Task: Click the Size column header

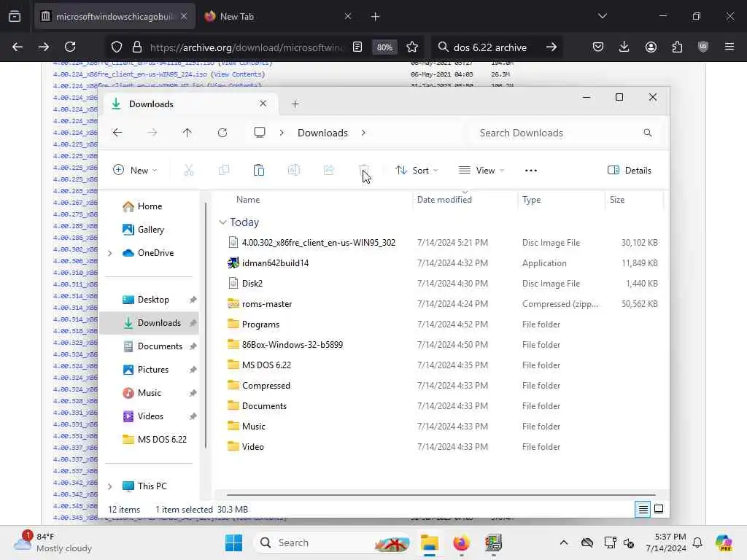Action: point(617,200)
